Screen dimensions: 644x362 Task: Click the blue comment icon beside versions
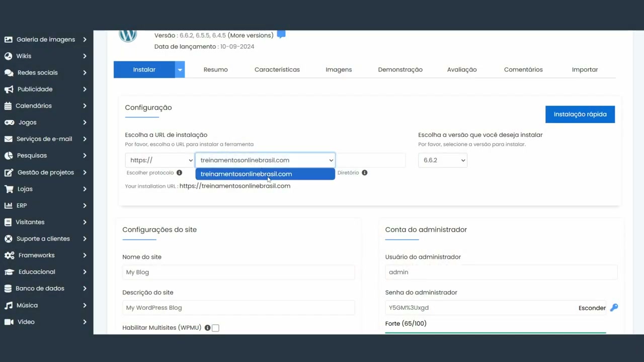[x=281, y=35]
